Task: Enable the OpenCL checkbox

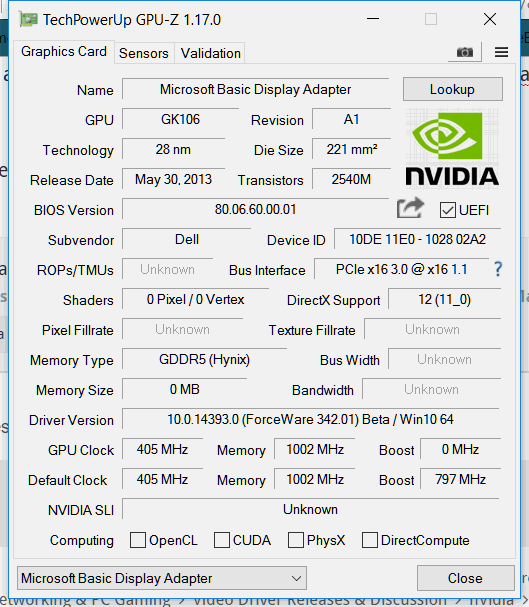Action: tap(138, 540)
